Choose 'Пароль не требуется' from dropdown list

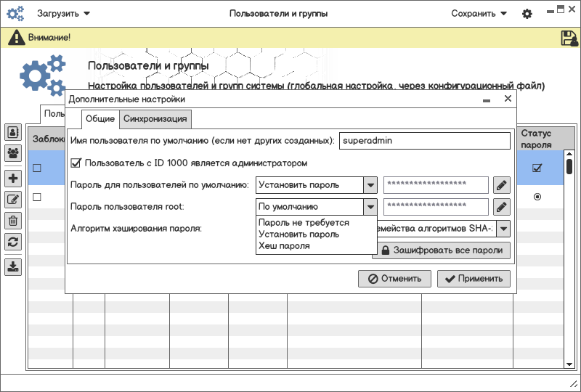304,223
